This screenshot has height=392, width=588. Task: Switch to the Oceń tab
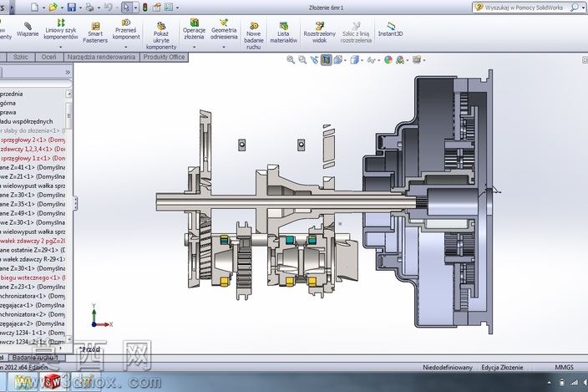pos(48,57)
